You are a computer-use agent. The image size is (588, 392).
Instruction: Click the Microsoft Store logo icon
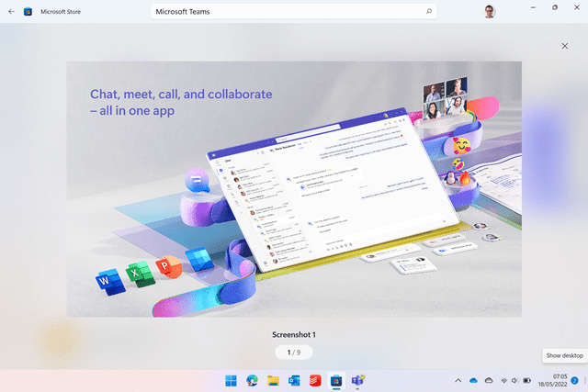[x=28, y=12]
